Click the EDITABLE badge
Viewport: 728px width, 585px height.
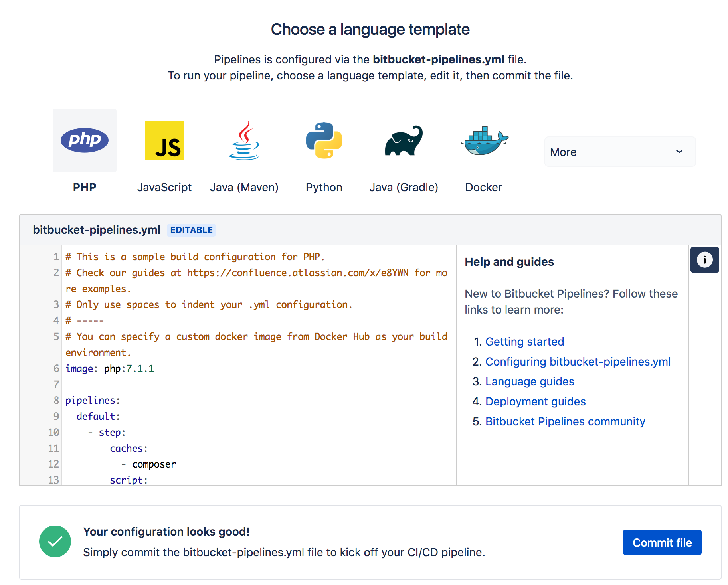click(x=192, y=230)
